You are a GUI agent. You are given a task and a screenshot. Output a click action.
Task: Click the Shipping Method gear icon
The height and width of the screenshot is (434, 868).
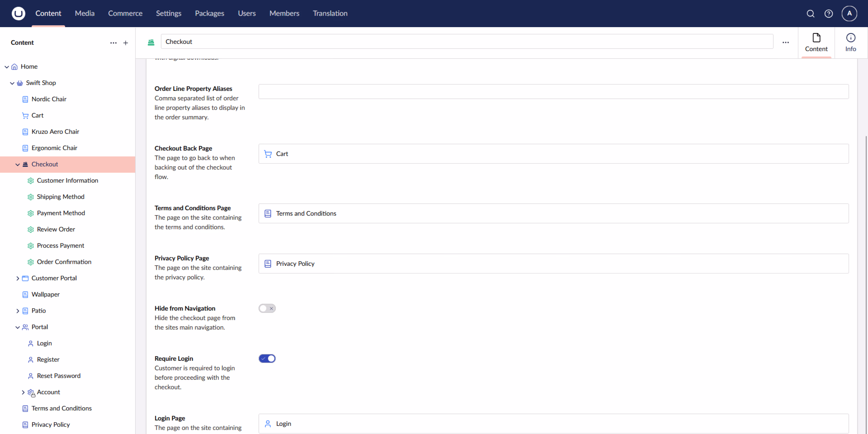pos(31,197)
